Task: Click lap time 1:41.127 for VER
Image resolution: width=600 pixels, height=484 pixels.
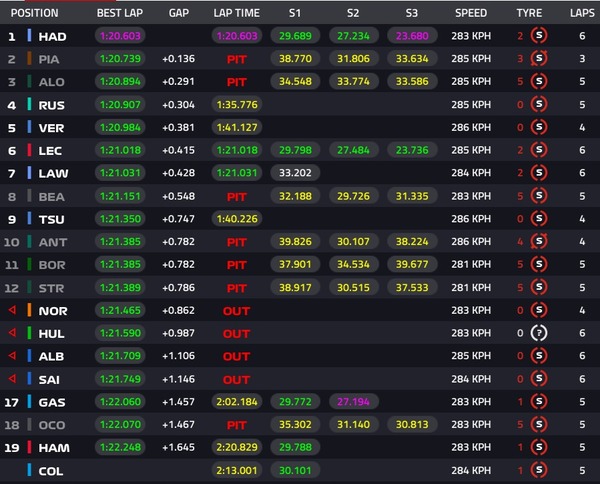Action: pyautogui.click(x=237, y=127)
